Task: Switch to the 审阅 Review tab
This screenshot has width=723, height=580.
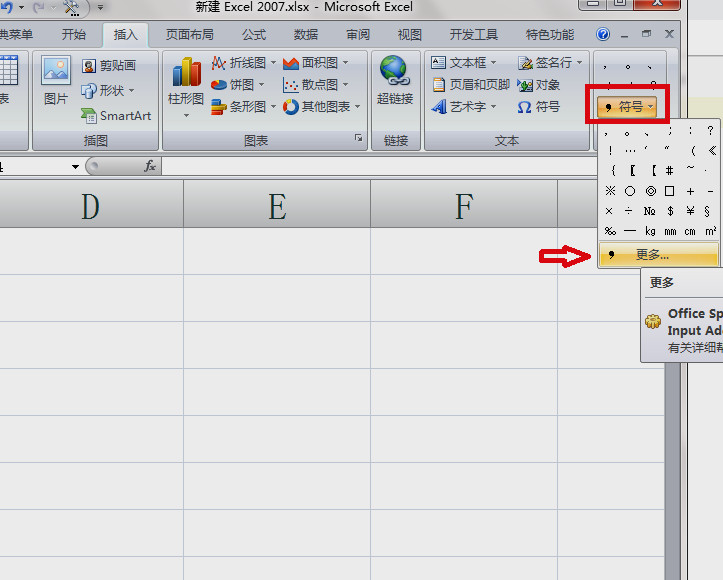Action: (358, 35)
